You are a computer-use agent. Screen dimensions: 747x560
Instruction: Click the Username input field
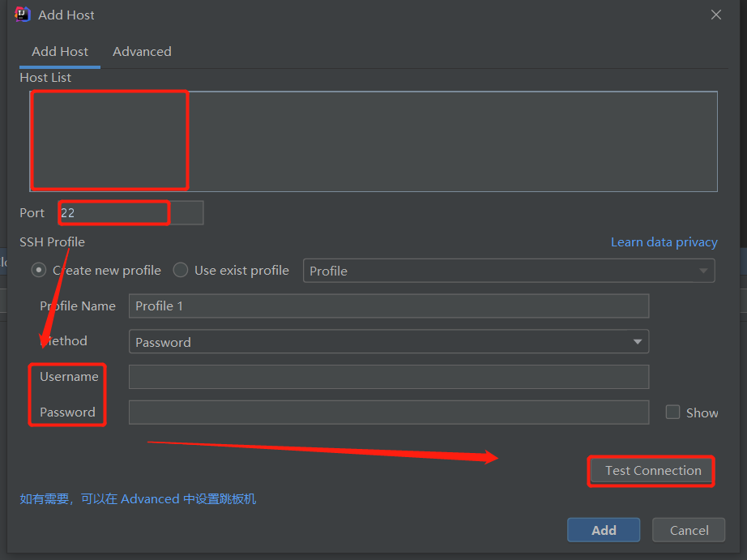pos(389,377)
